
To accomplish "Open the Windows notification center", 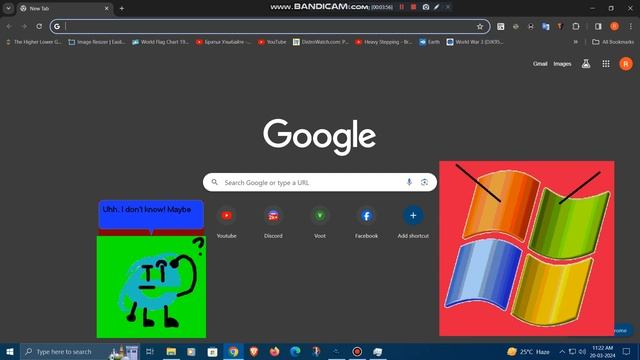I will pyautogui.click(x=627, y=351).
